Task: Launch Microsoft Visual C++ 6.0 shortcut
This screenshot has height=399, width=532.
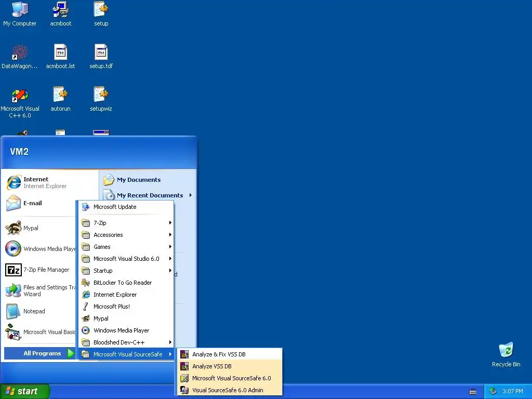Action: click(x=20, y=102)
